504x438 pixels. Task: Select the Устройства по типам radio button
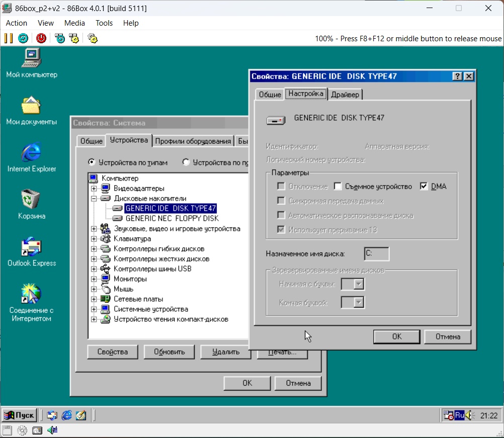(x=92, y=162)
